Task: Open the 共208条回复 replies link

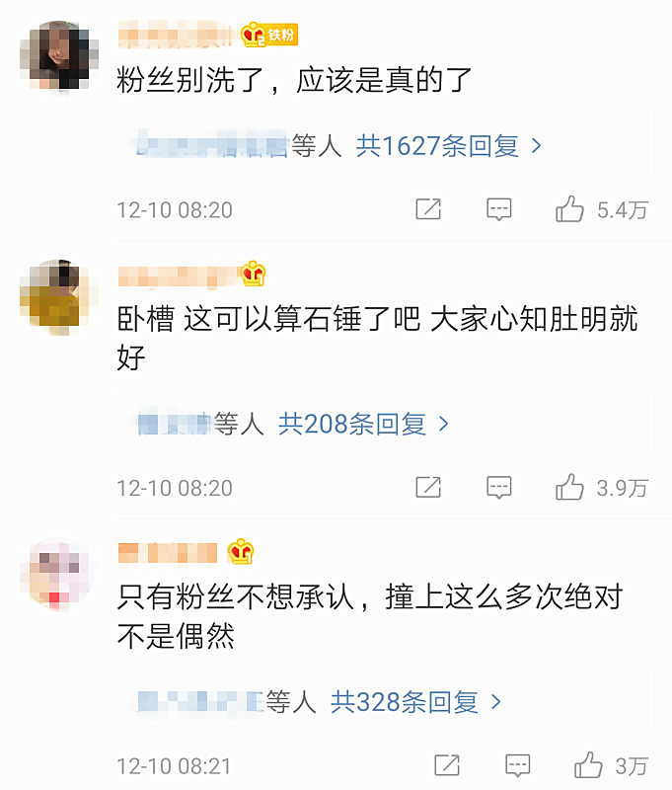Action: [x=352, y=424]
